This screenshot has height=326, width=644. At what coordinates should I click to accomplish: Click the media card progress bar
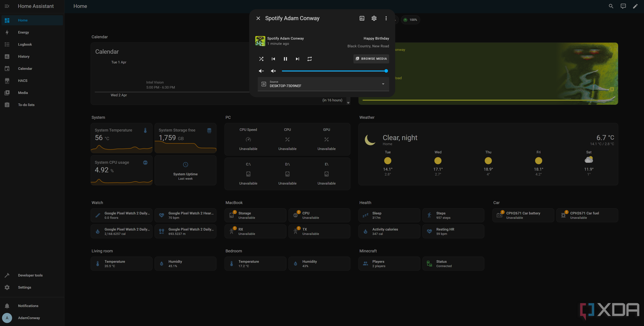click(488, 100)
